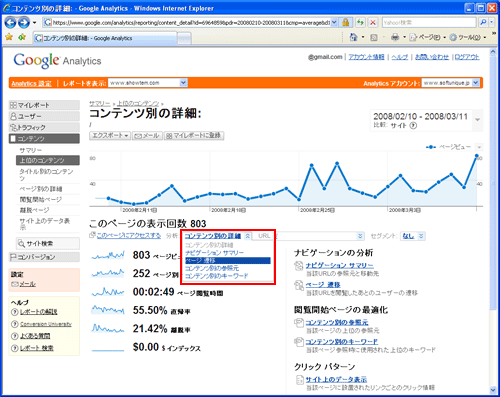Open Site overlay data link under Click Patterns

[336, 379]
